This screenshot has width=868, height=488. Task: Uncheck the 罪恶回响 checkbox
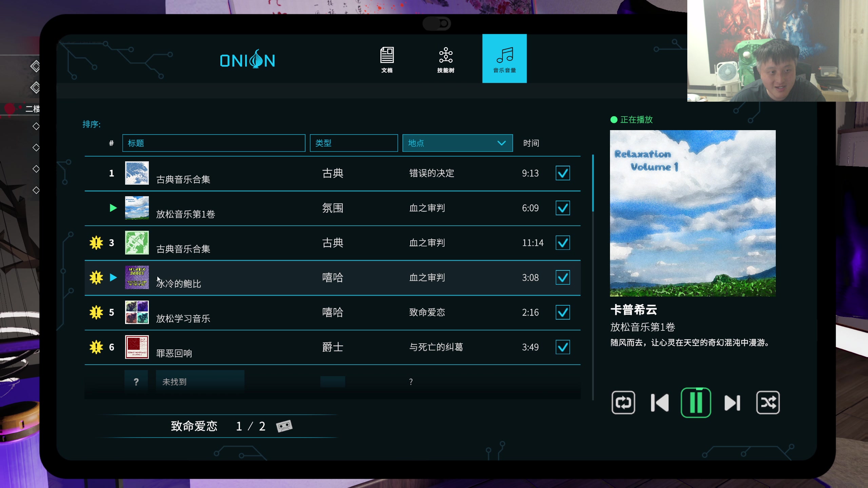pos(563,347)
